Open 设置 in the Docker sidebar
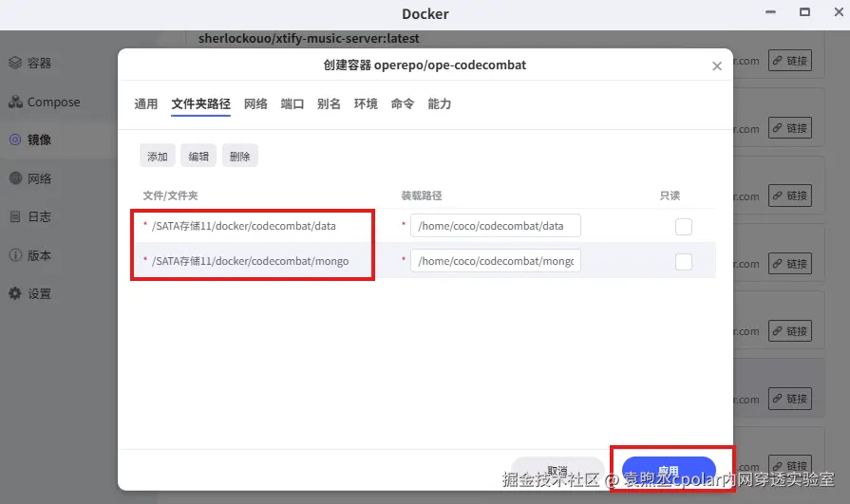 coord(30,293)
